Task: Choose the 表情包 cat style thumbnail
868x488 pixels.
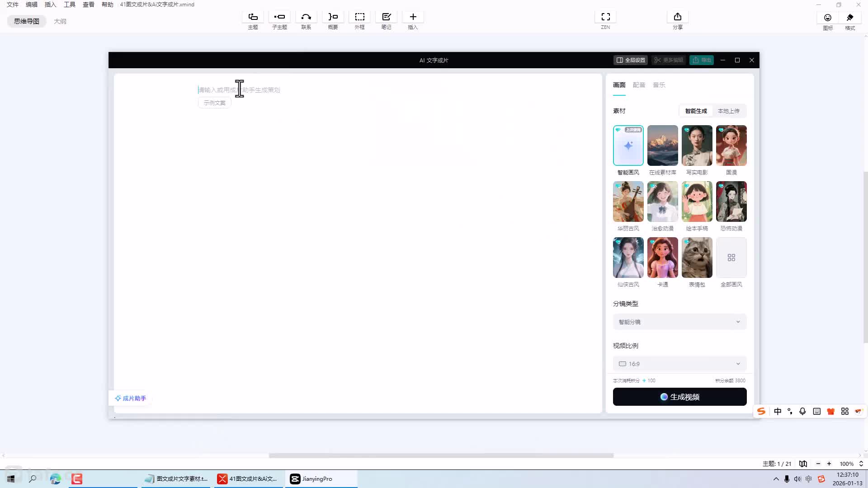Action: pyautogui.click(x=697, y=258)
